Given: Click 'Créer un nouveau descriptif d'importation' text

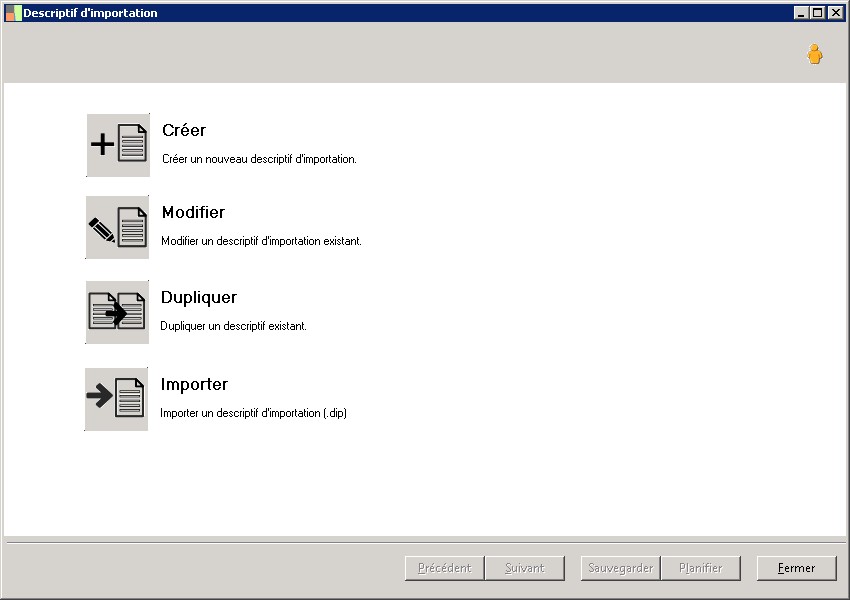Looking at the screenshot, I should [x=259, y=159].
